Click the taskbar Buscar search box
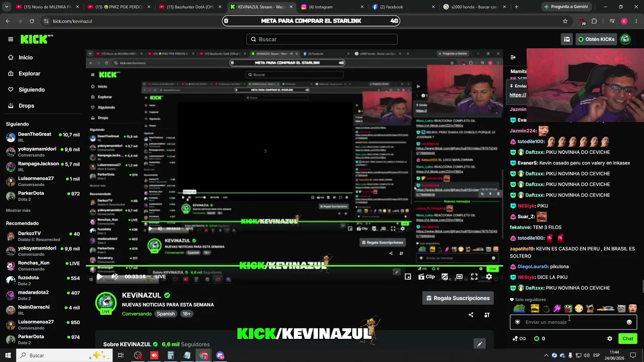 (65, 355)
